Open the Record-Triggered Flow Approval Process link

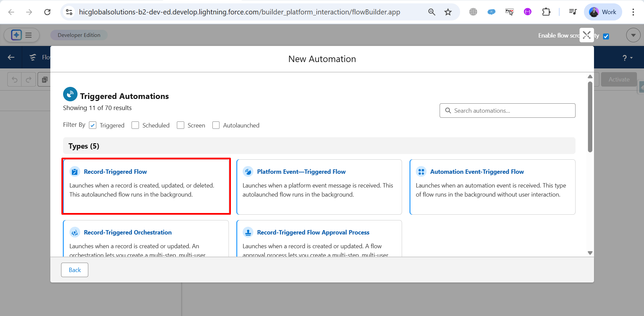pyautogui.click(x=313, y=232)
